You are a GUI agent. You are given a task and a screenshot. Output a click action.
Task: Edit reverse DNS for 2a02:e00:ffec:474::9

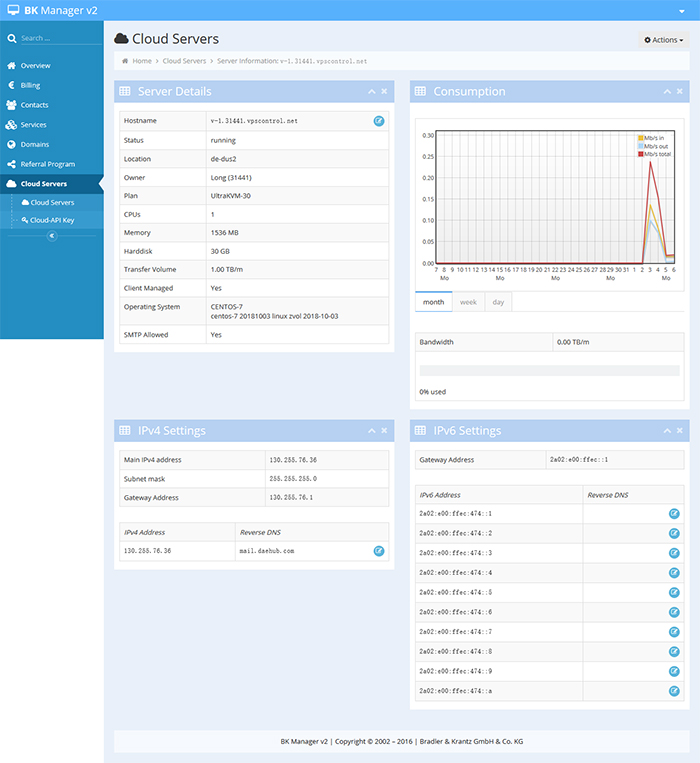pos(674,672)
